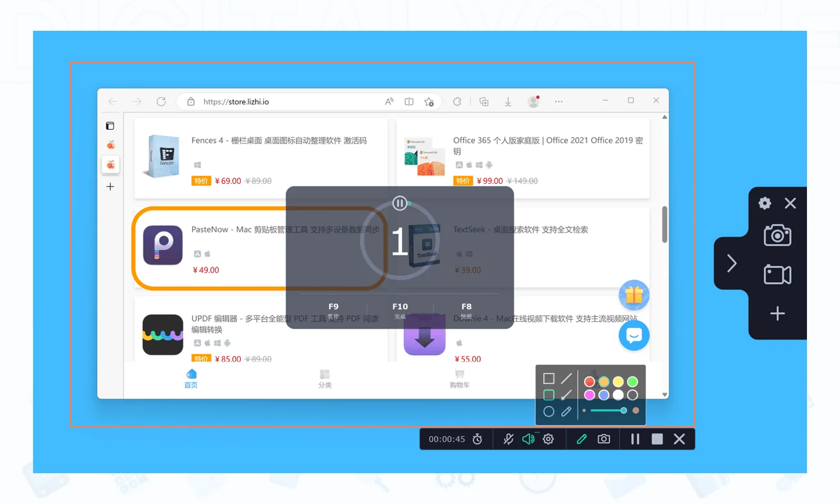Open the browser profile avatar
The height and width of the screenshot is (504, 840).
[x=534, y=101]
